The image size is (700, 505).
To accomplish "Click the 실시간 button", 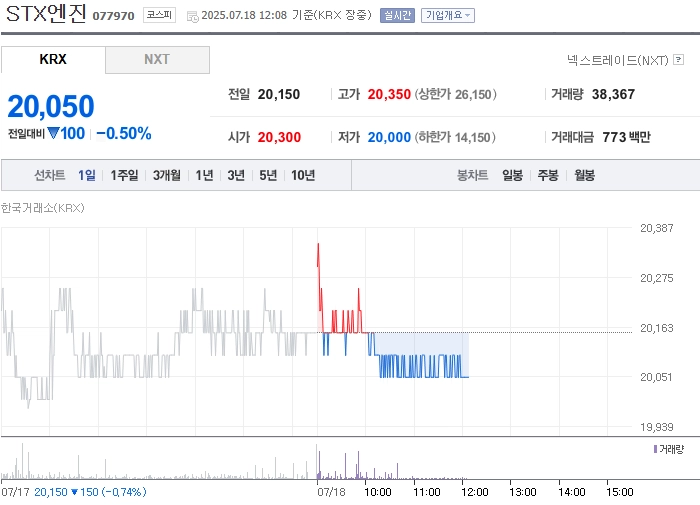I will [397, 16].
